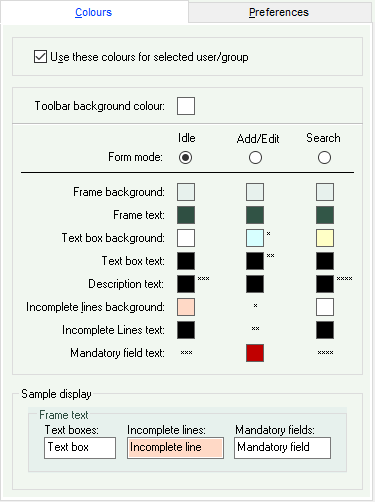Click the red Mandatory field text swatch

click(255, 353)
